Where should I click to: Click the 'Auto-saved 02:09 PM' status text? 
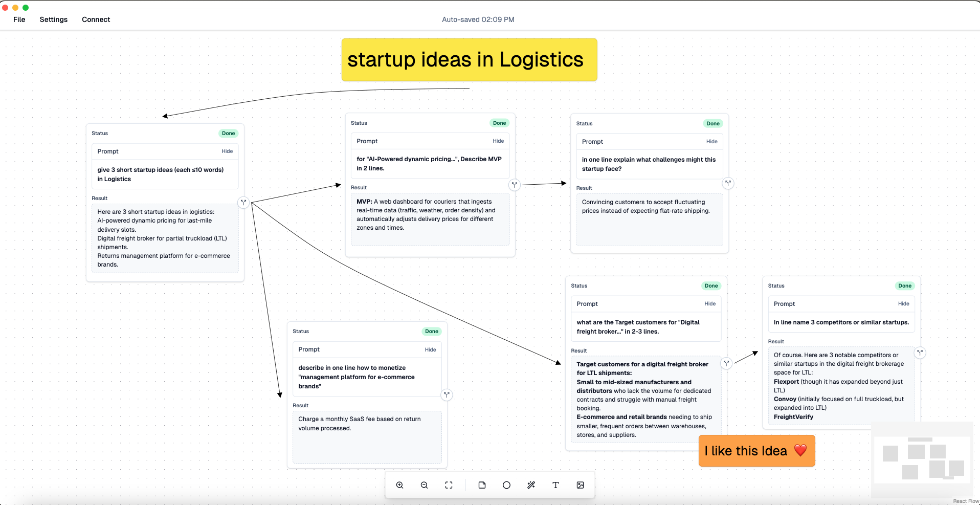[478, 19]
